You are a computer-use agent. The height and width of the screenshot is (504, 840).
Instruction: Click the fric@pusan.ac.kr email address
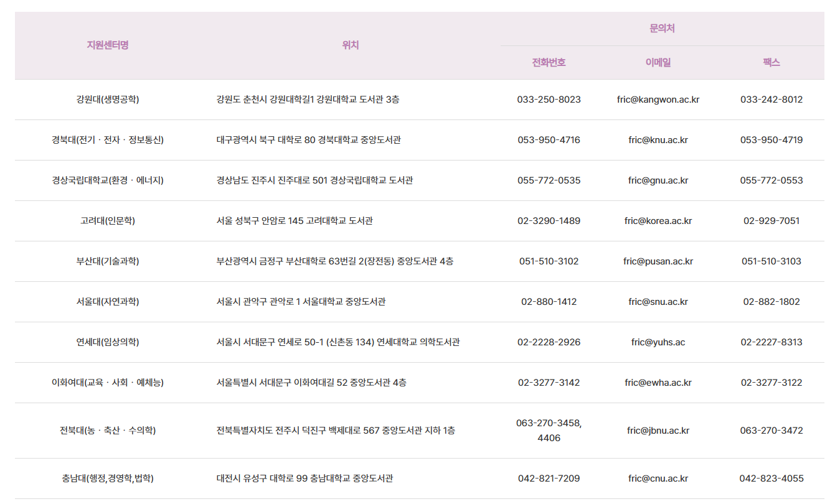pos(658,261)
